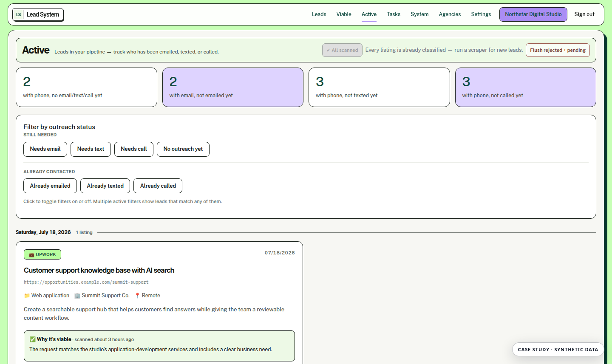The height and width of the screenshot is (364, 612).
Task: Toggle the No outreach yet filter
Action: [x=183, y=149]
